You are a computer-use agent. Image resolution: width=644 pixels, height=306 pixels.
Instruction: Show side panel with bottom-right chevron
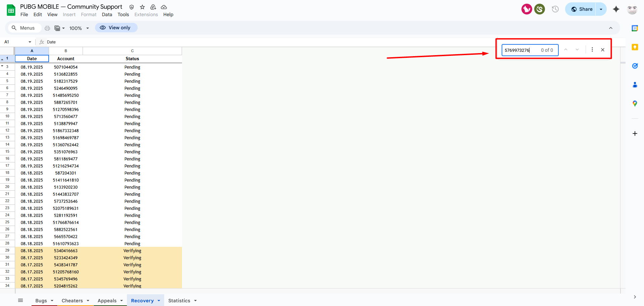point(635,297)
